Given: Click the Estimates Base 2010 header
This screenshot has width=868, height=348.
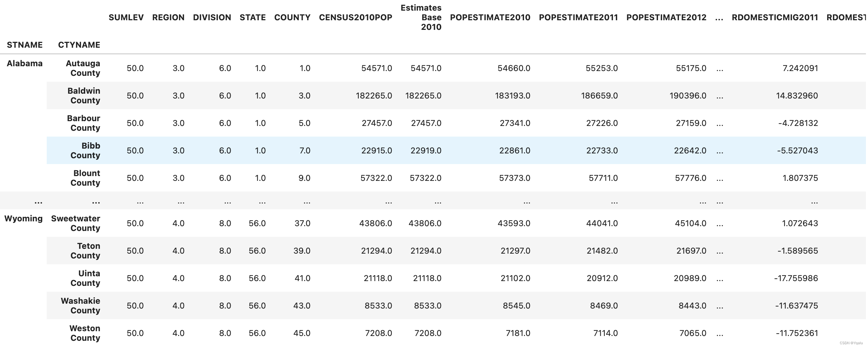Looking at the screenshot, I should tap(421, 18).
